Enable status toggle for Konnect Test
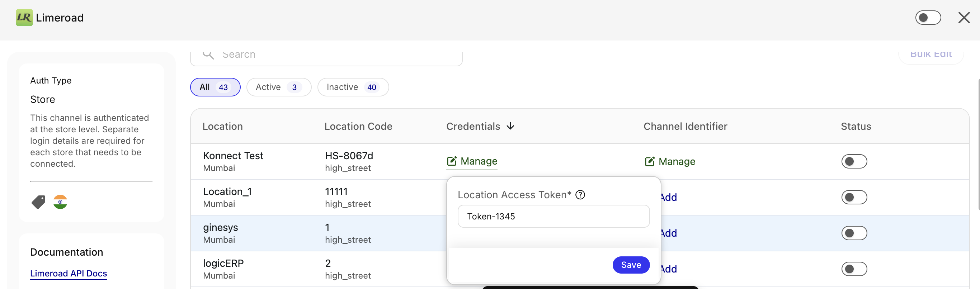980x289 pixels. tap(854, 162)
